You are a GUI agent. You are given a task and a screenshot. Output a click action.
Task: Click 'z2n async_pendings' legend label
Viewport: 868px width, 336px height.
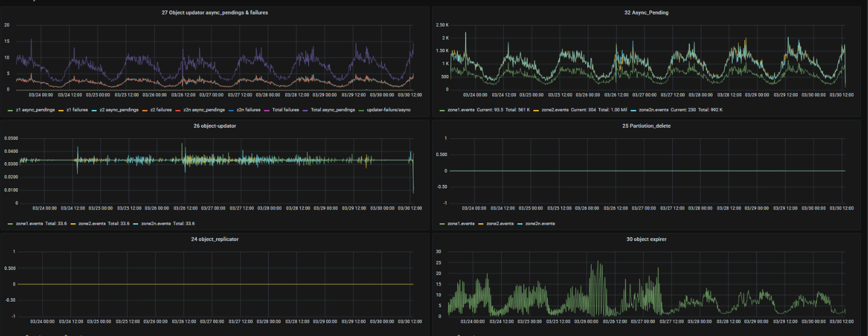coord(204,110)
